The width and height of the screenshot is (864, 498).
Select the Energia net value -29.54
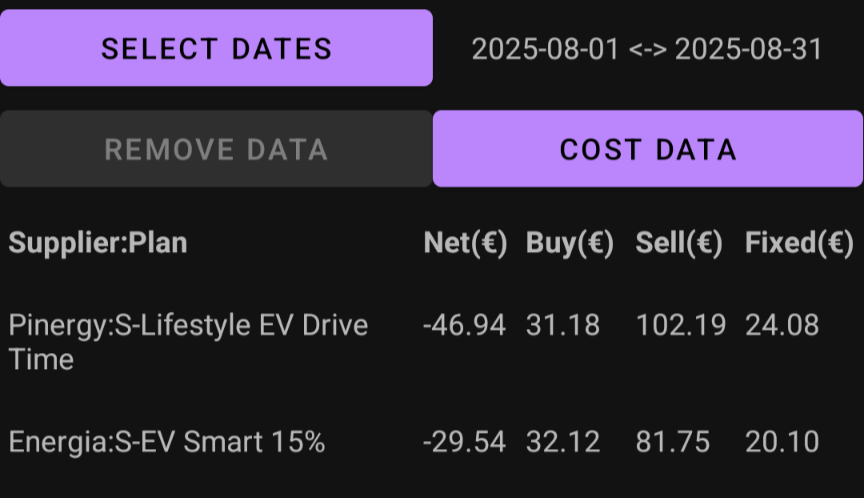464,442
